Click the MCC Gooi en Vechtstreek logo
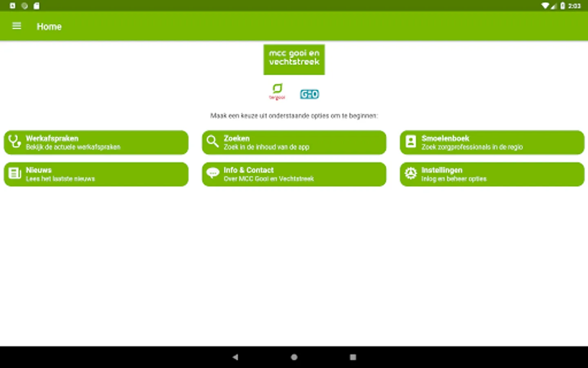 coord(294,60)
